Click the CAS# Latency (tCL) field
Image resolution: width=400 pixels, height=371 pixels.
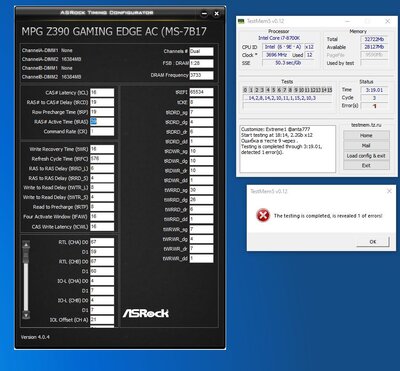102,93
